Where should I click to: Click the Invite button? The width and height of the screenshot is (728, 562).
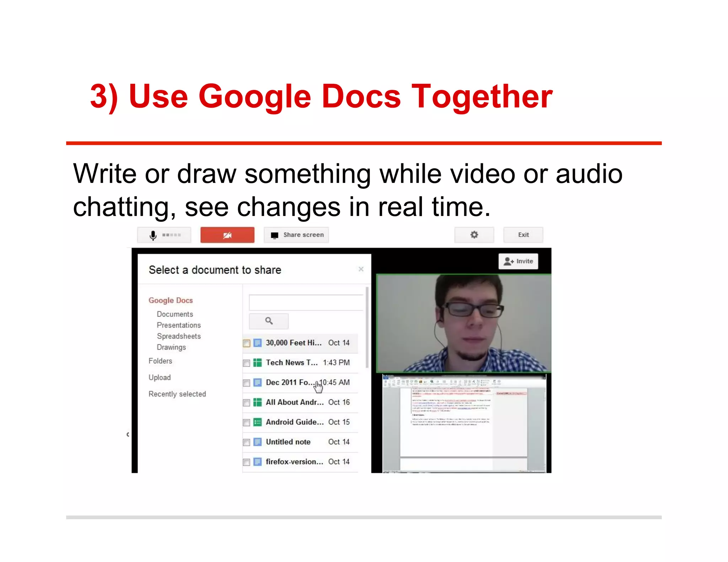(518, 261)
